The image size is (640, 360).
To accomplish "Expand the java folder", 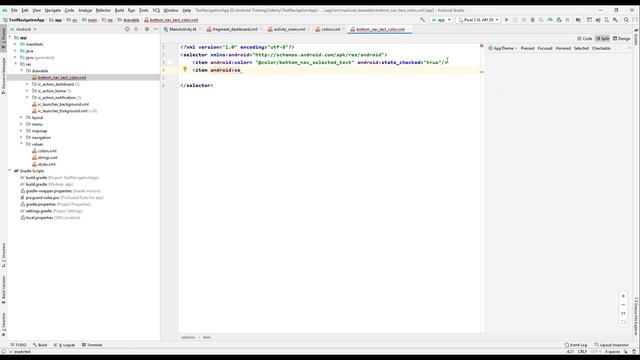I will coord(15,51).
